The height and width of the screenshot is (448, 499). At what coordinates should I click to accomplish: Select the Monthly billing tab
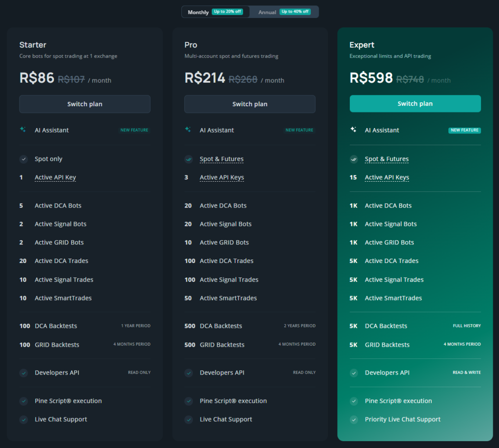coord(215,12)
